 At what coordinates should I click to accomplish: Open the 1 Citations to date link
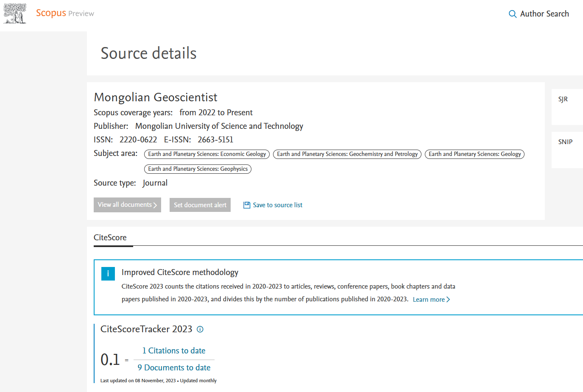point(174,351)
